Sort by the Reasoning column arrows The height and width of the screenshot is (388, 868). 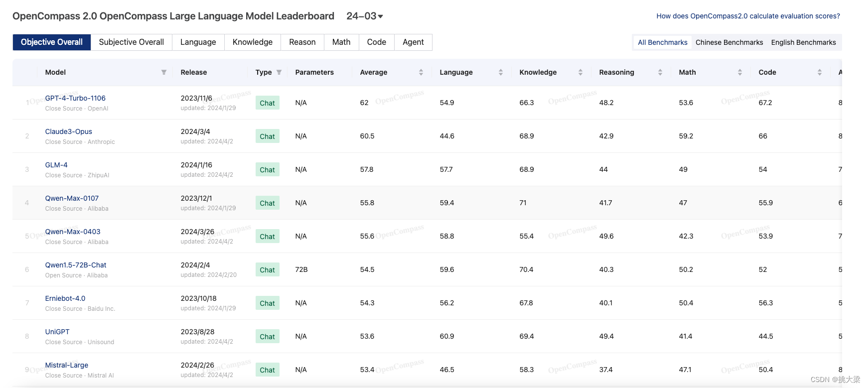[660, 72]
